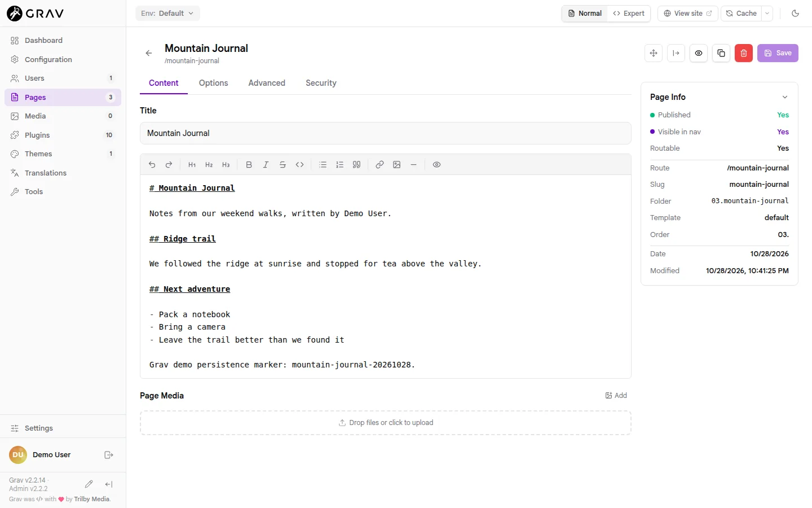This screenshot has height=508, width=812.
Task: Collapse the Page Info panel
Action: coord(784,97)
